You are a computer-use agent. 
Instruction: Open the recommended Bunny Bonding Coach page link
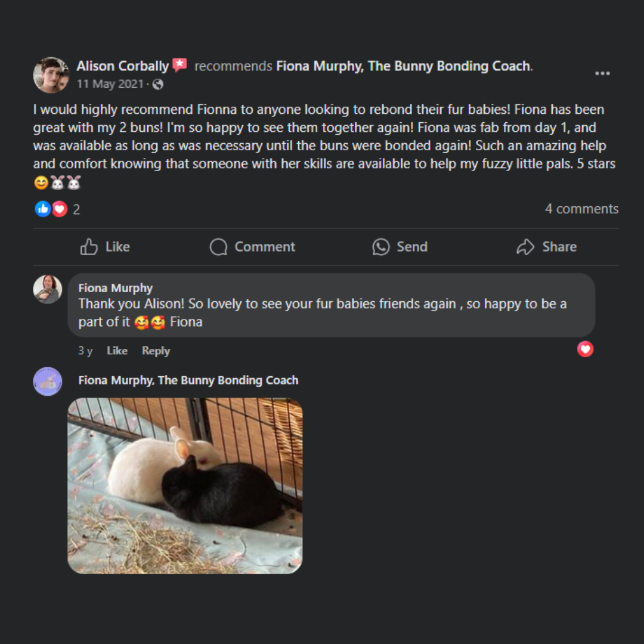pos(404,66)
